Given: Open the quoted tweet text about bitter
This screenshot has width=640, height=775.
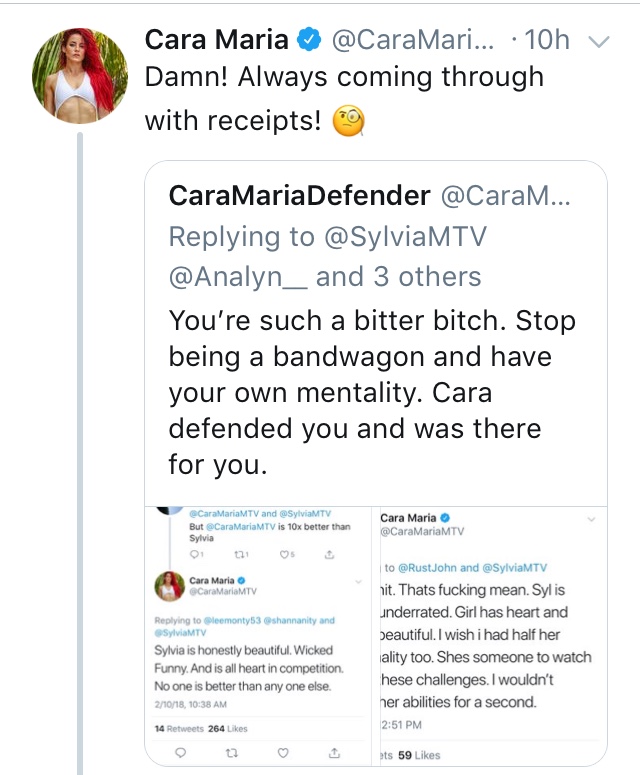Looking at the screenshot, I should [372, 392].
